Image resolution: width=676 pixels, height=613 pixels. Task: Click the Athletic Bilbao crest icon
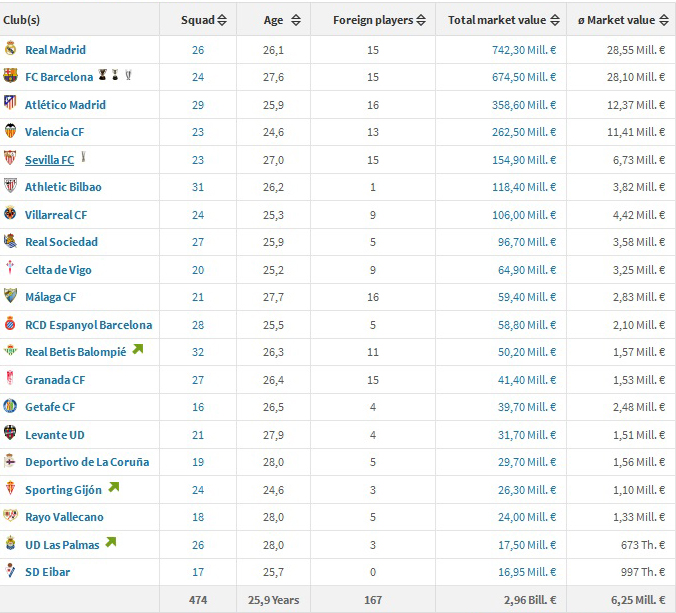(x=10, y=186)
